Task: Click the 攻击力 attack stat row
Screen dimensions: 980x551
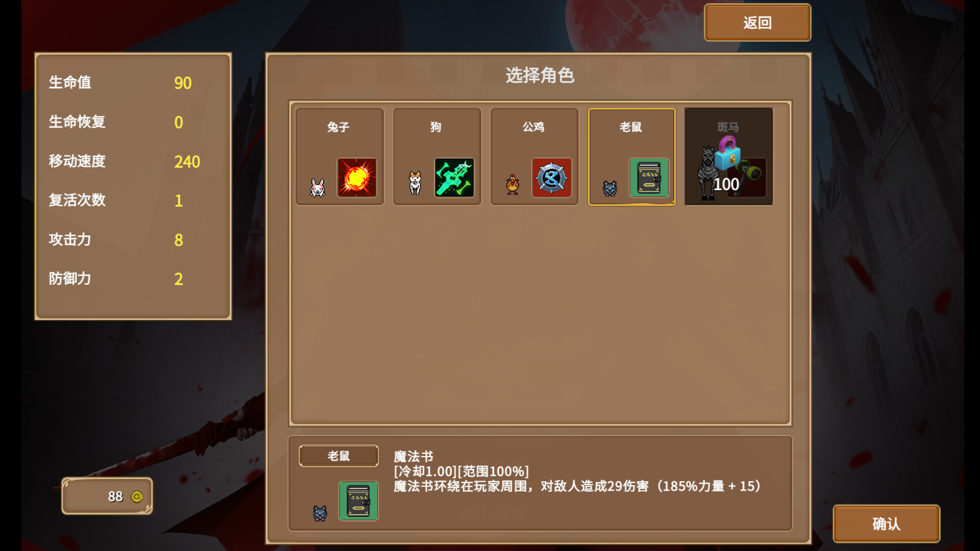Action: [133, 239]
